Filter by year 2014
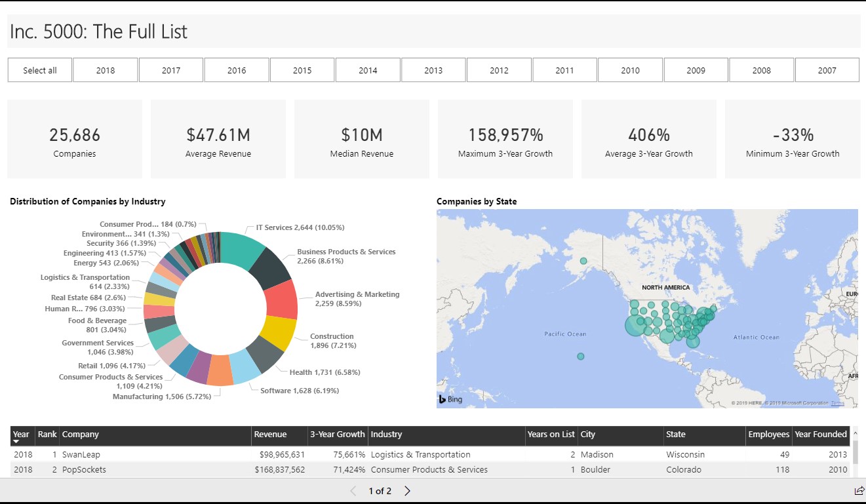The height and width of the screenshot is (504, 866). click(368, 70)
